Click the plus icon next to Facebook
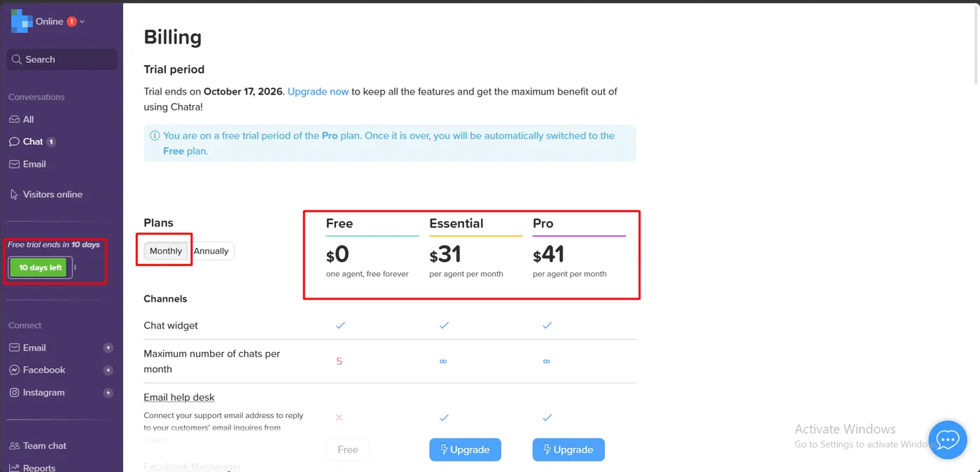Screen dimensions: 980x472 108,370
